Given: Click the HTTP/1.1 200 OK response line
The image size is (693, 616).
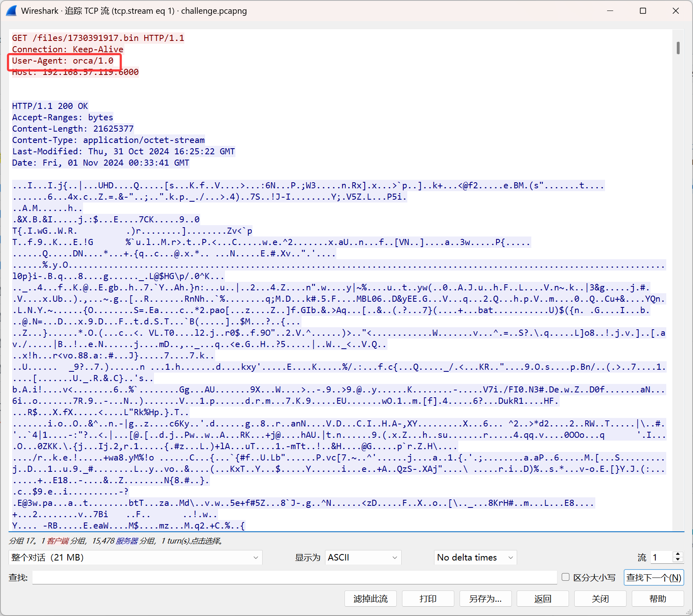Looking at the screenshot, I should (x=50, y=106).
